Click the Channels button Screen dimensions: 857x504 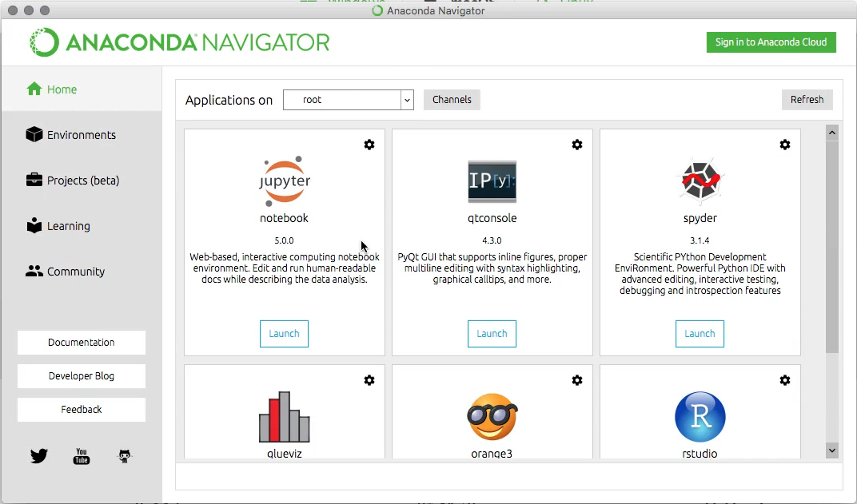(452, 100)
